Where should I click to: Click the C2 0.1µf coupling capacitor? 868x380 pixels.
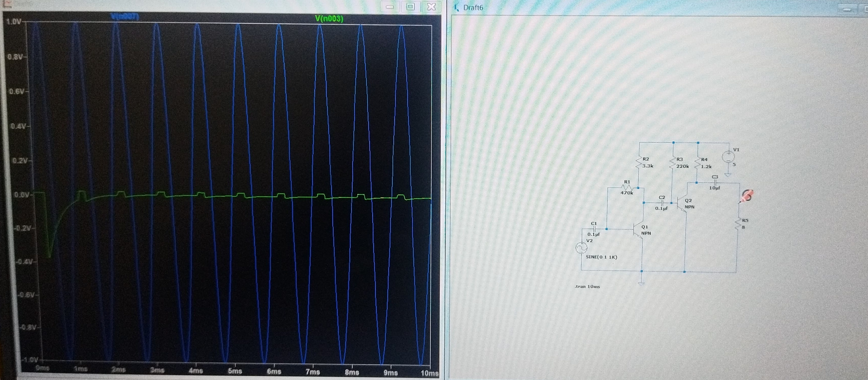(662, 203)
